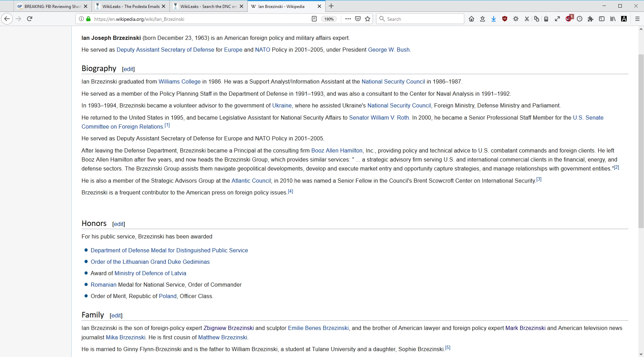Open 'Senator William V. Roth' link
644x357 pixels.
[379, 117]
